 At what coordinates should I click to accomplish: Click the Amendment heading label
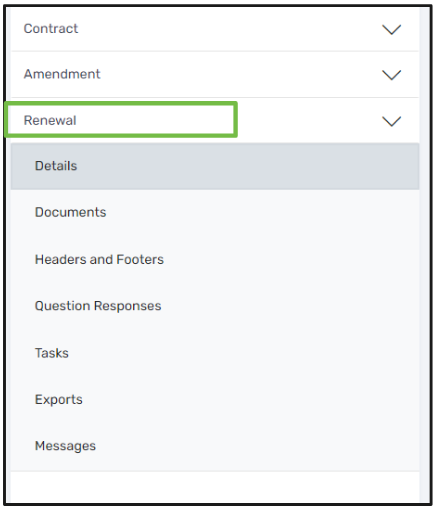pos(62,74)
